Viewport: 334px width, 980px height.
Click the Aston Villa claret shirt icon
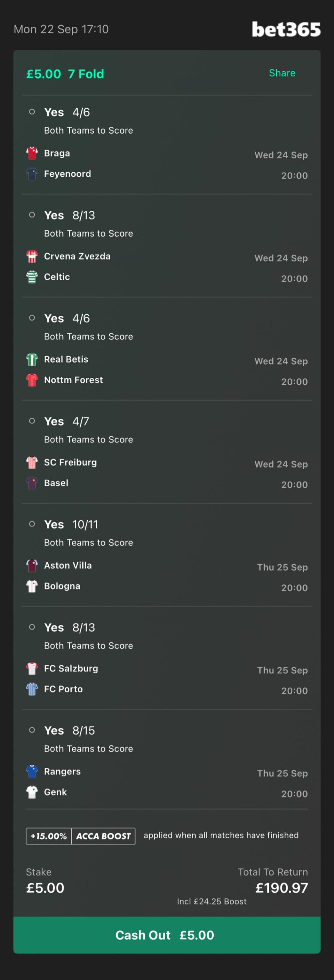pos(32,565)
